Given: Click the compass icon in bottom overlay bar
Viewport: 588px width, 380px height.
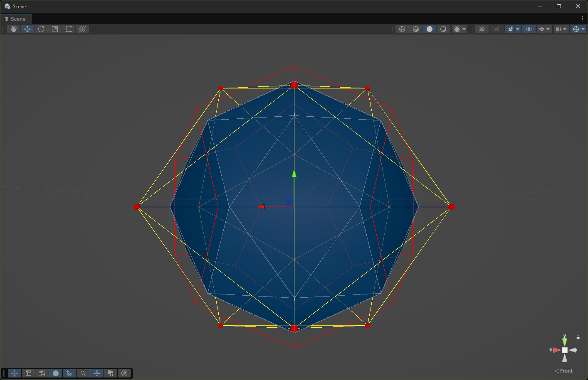Looking at the screenshot, I should point(124,373).
